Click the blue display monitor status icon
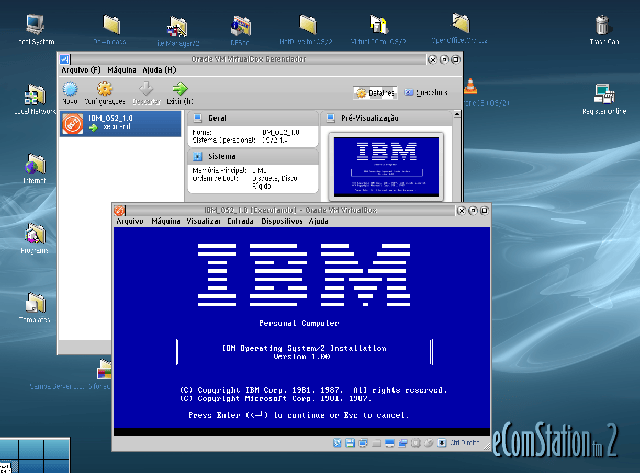This screenshot has height=473, width=640. click(x=389, y=443)
